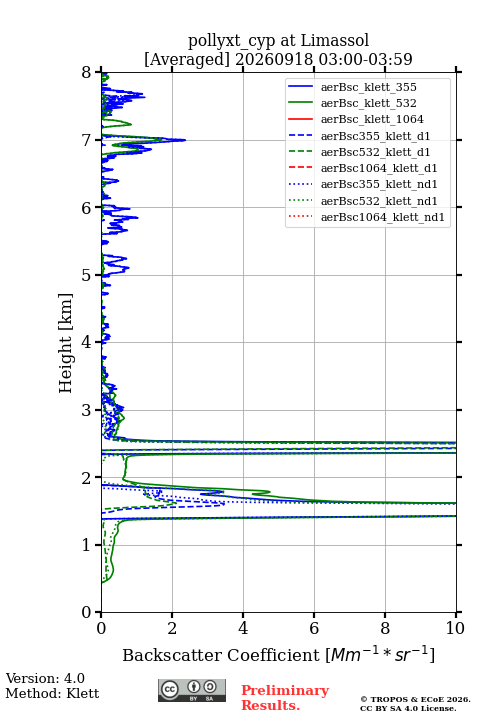Click the aerBsc_klett_355 solid blue legend line
Image resolution: width=480 pixels, height=720 pixels.
tap(300, 87)
